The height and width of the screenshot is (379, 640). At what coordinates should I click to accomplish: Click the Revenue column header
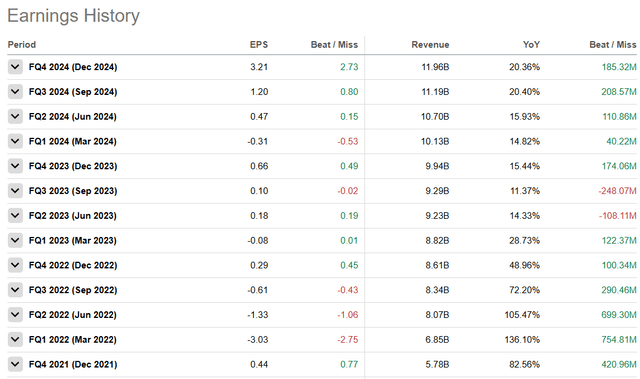(x=430, y=45)
